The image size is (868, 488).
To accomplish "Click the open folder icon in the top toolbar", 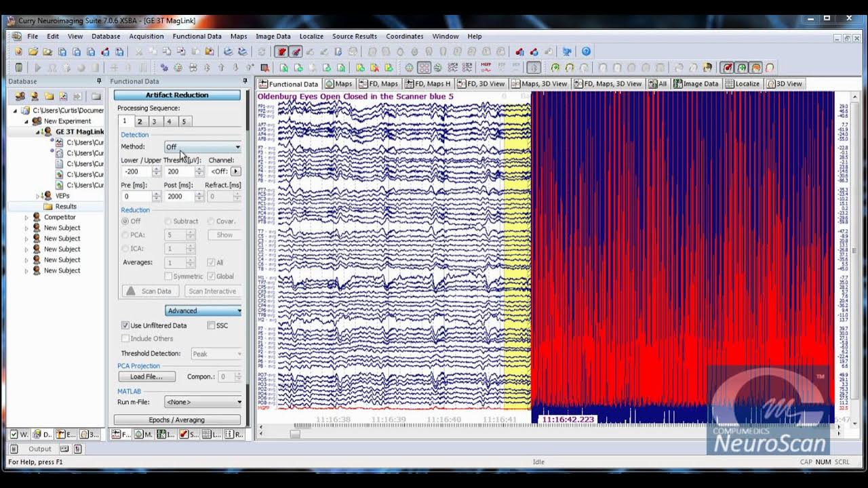I will 33,52.
